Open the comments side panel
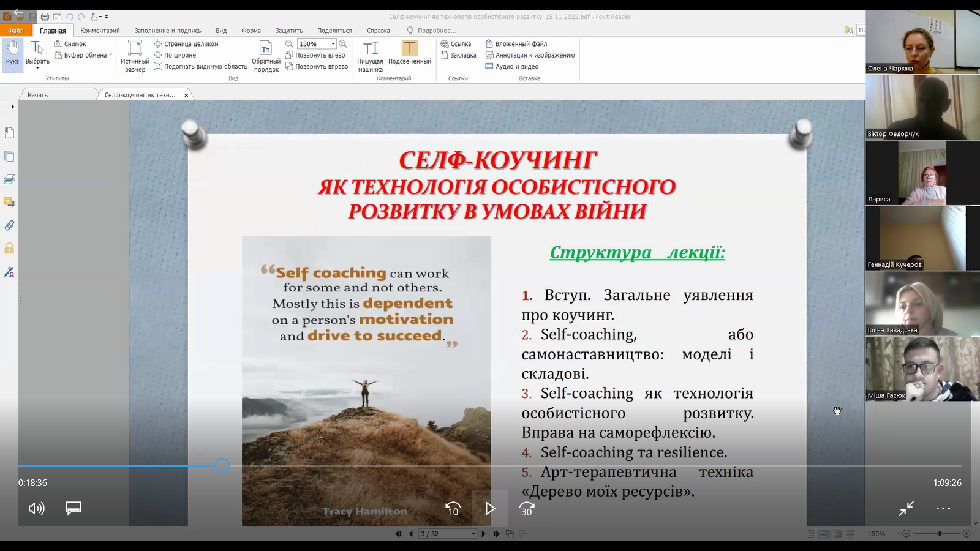Viewport: 980px width, 551px height. (9, 202)
